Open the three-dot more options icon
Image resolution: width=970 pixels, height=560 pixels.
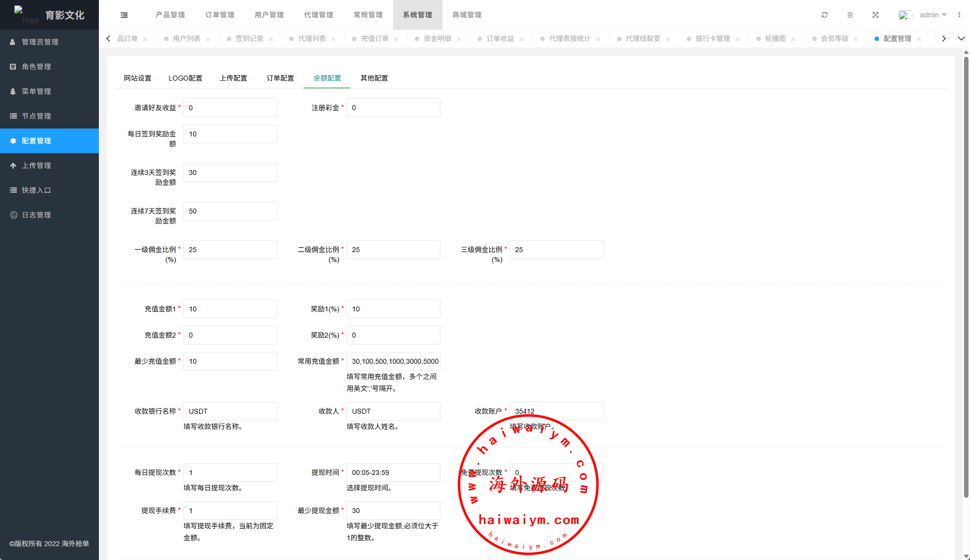tap(959, 15)
